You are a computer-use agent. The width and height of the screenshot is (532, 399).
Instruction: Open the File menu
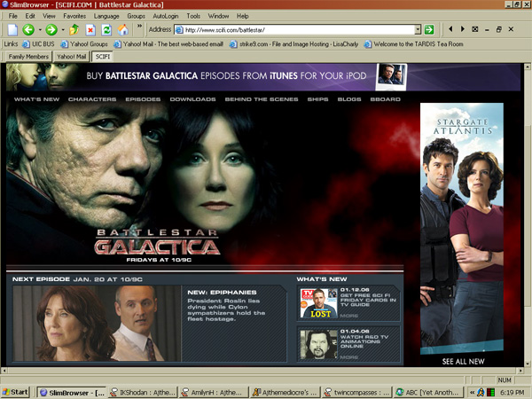point(12,16)
